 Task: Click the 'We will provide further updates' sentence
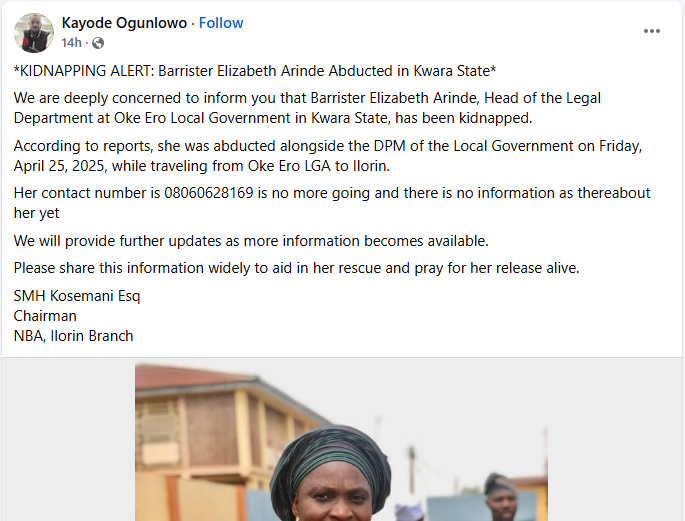click(x=251, y=241)
